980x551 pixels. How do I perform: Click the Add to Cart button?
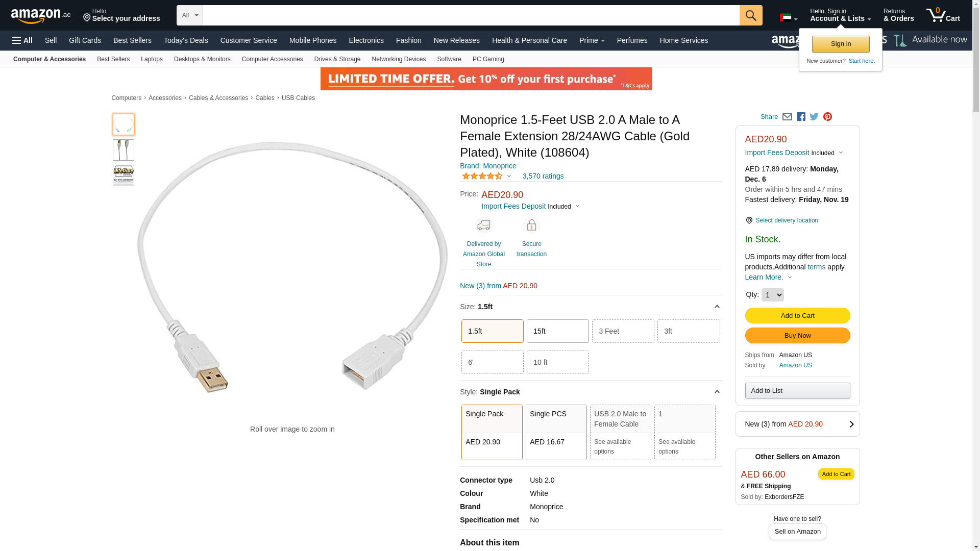pyautogui.click(x=797, y=315)
